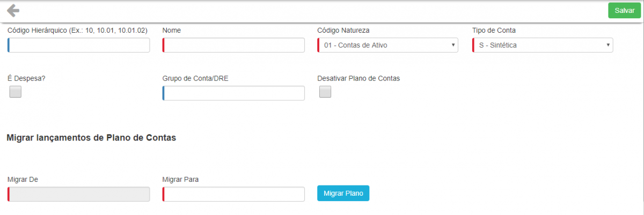644x215 pixels.
Task: Click the Código Hierárquico input field
Action: (79, 46)
